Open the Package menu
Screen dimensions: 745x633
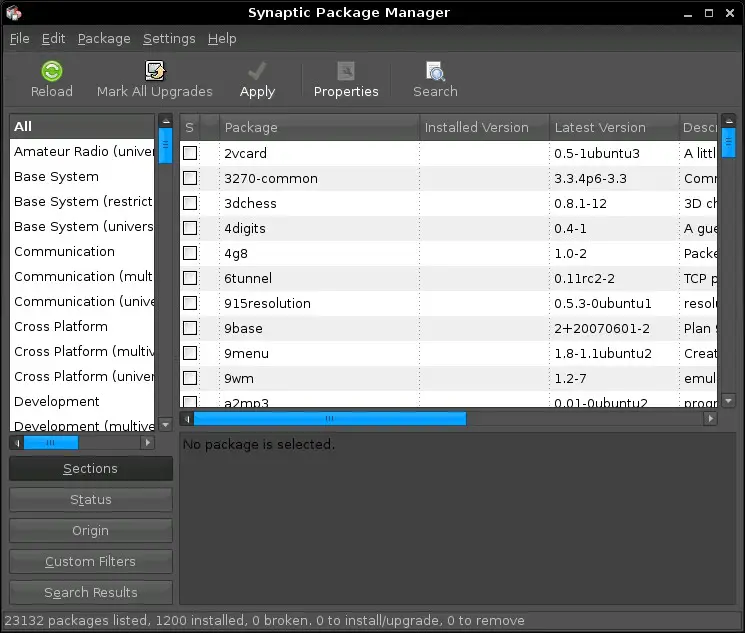click(x=104, y=38)
